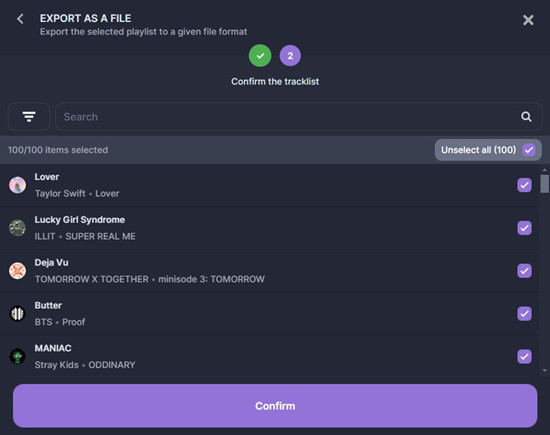This screenshot has height=435, width=550.
Task: Click 'Stray Kids • ODDINARY' subtitle
Action: point(85,365)
